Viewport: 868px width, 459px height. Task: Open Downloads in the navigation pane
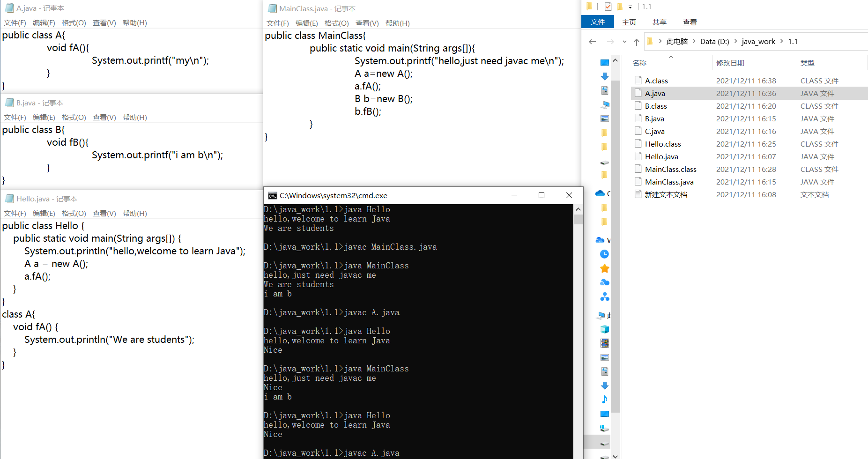(x=604, y=76)
